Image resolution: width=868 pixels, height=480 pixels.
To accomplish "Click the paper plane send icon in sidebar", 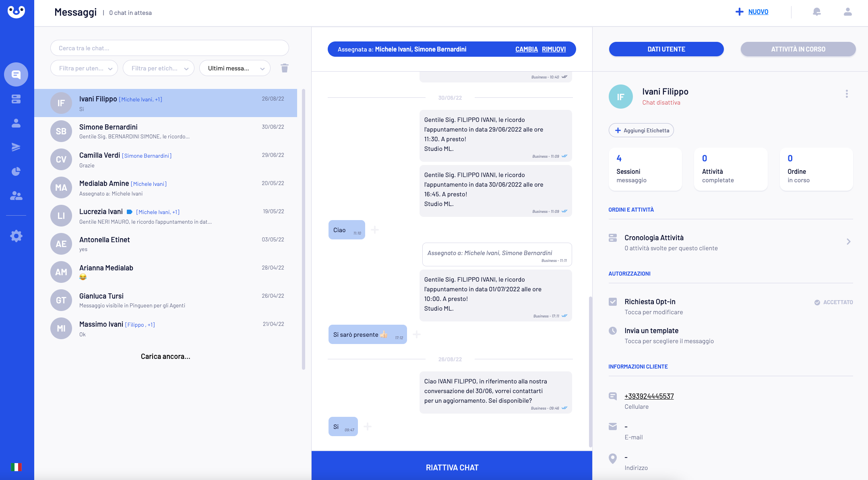I will pos(16,147).
